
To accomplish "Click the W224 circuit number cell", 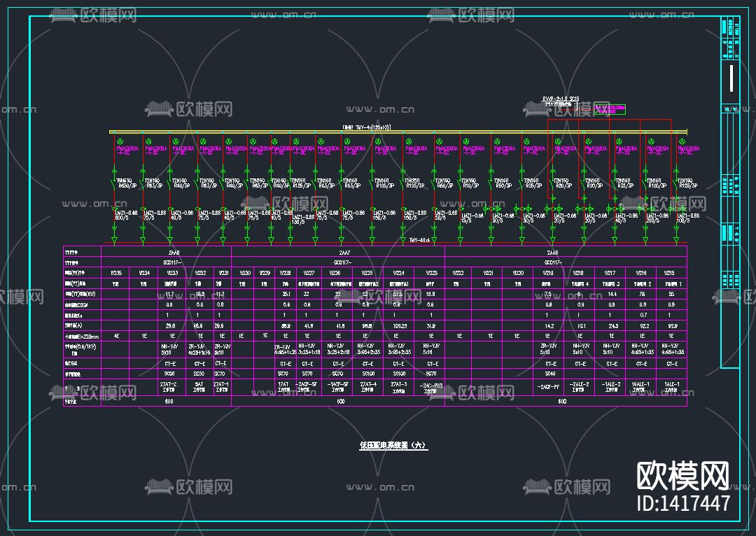I will click(398, 272).
